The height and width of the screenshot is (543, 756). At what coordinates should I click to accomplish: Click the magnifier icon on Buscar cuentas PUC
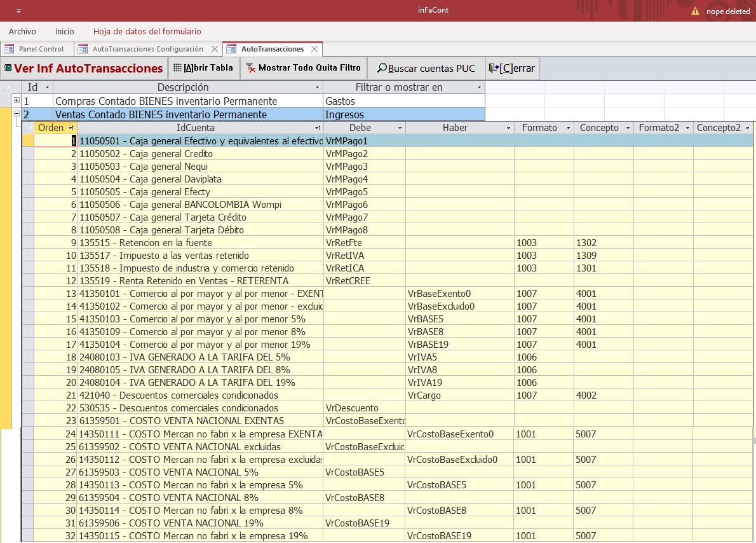(381, 68)
